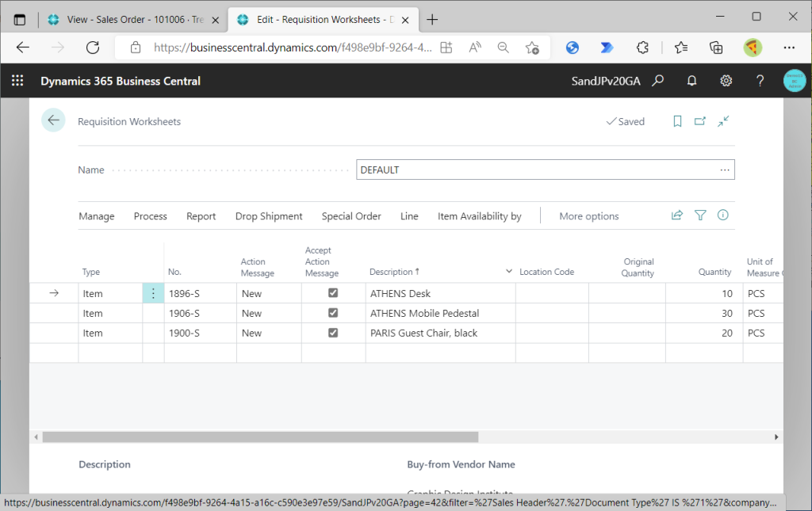Select the ATHENS Desk description cell
The width and height of the screenshot is (812, 511).
pos(440,293)
